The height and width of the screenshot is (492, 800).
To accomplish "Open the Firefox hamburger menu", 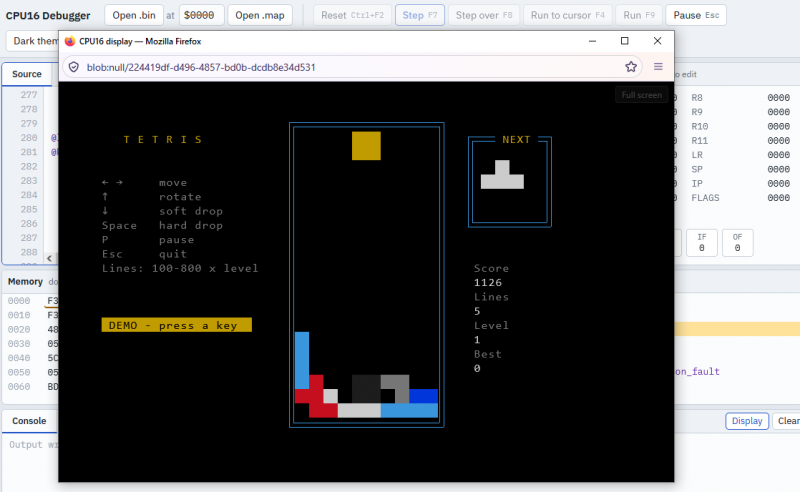I will 658,67.
